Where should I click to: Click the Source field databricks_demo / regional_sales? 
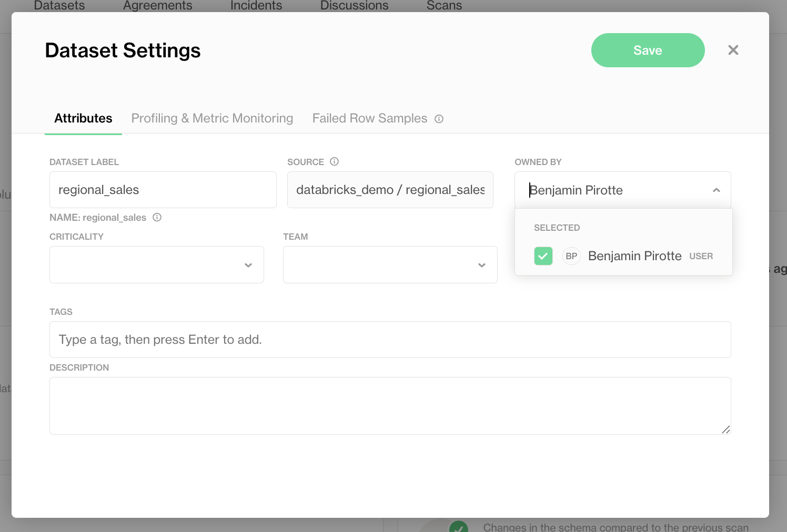coord(390,190)
